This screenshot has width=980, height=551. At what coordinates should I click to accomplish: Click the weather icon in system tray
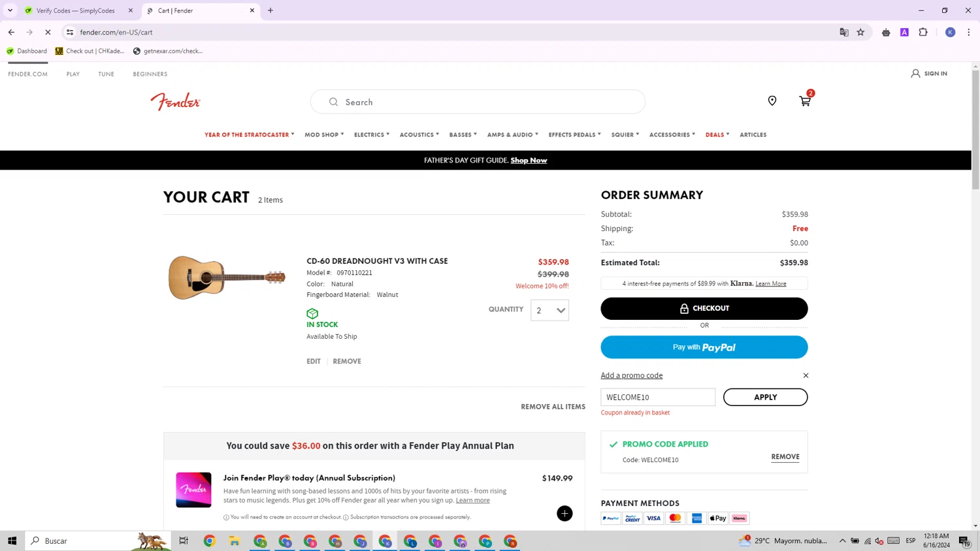[744, 540]
